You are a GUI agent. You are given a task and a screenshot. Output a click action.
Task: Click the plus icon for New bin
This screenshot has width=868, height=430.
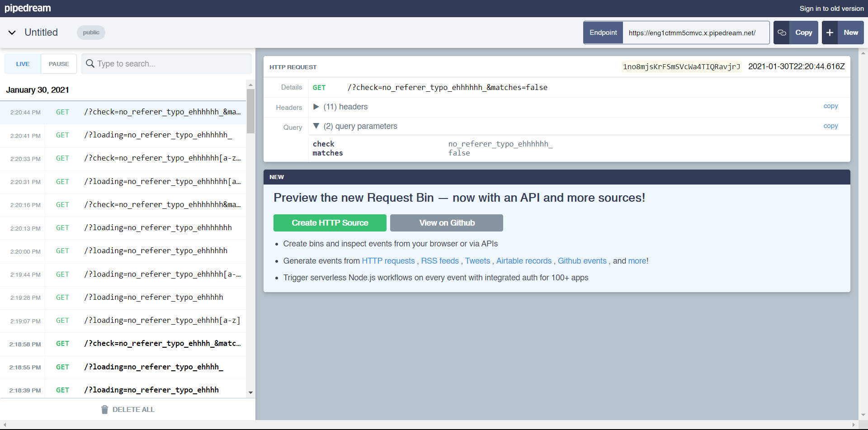(830, 33)
